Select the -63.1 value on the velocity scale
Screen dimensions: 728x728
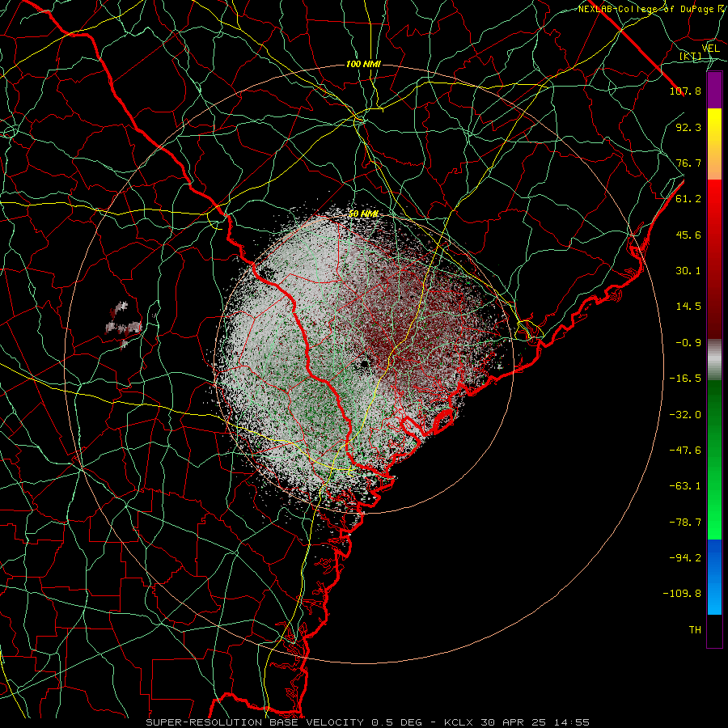685,486
